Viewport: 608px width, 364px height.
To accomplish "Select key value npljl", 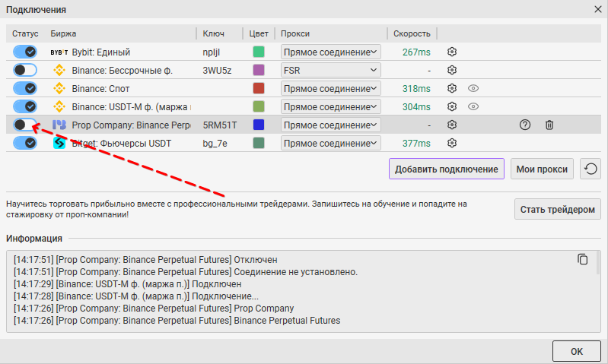I will tap(212, 52).
